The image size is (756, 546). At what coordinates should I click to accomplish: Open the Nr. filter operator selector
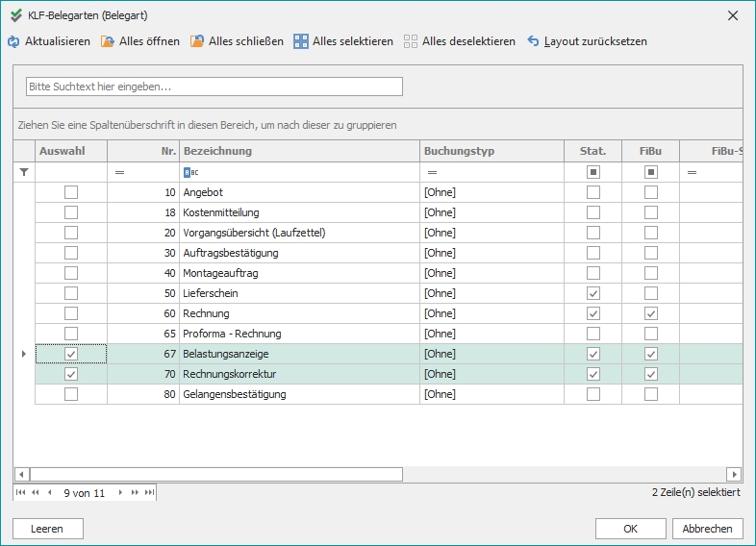click(120, 172)
